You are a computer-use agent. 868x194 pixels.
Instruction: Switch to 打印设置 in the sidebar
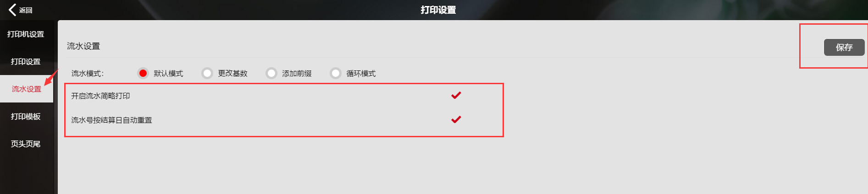pos(26,61)
